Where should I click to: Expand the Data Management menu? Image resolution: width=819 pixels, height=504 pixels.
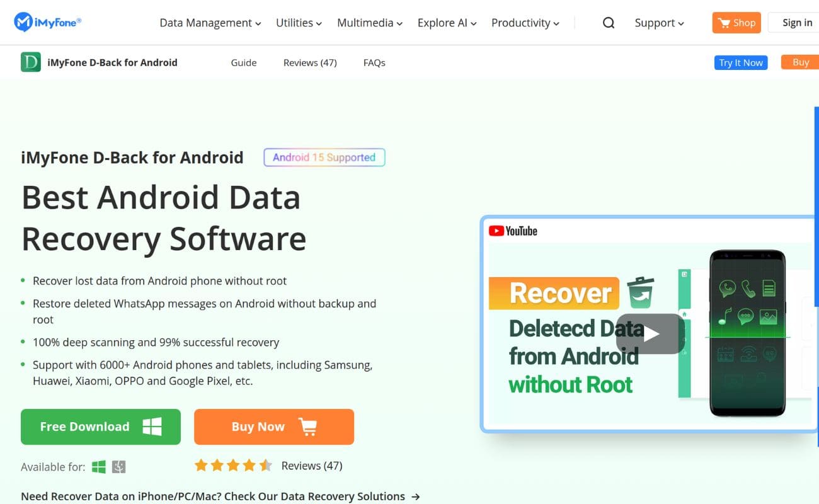coord(210,23)
